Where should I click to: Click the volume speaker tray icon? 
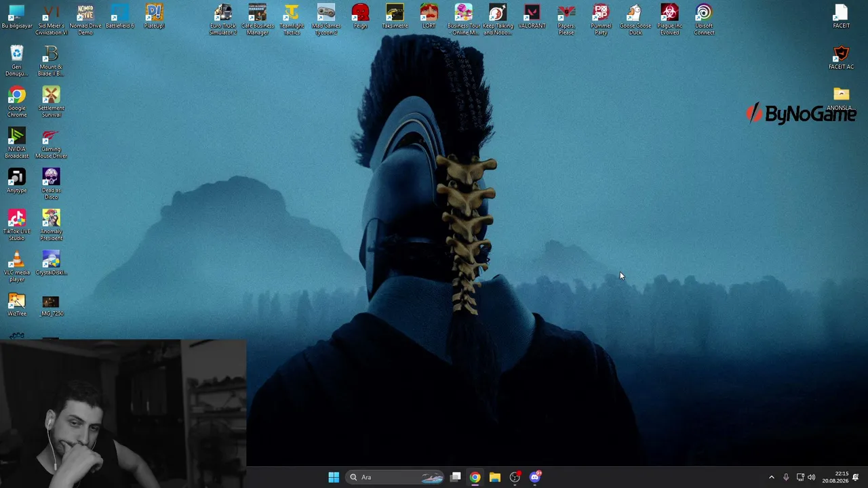click(812, 477)
